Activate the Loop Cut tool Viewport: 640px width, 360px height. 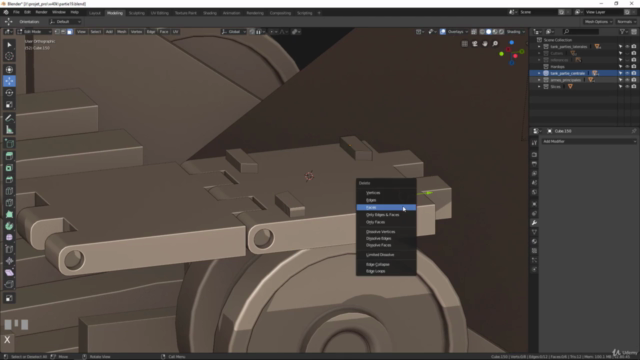coord(9,191)
